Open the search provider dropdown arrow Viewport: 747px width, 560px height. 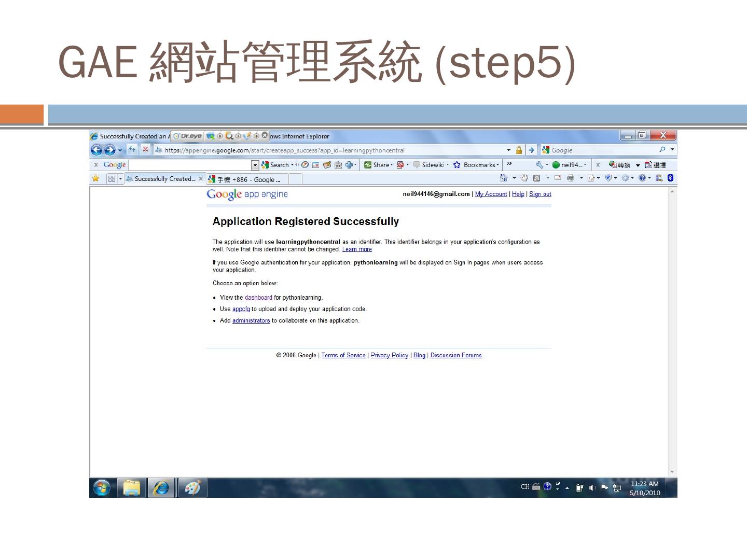(x=672, y=149)
